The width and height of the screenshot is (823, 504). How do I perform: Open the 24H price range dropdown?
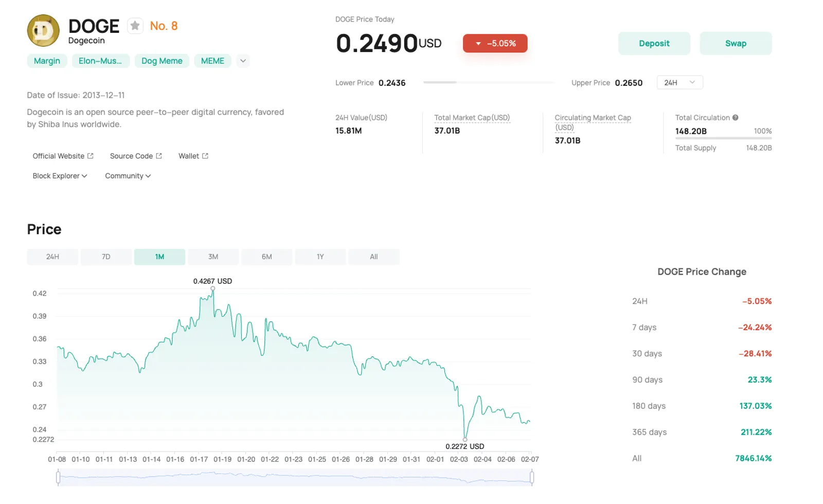pyautogui.click(x=679, y=82)
